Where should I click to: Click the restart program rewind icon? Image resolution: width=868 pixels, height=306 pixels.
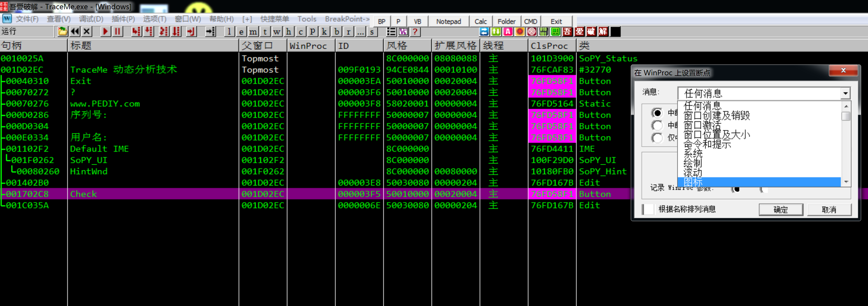75,32
